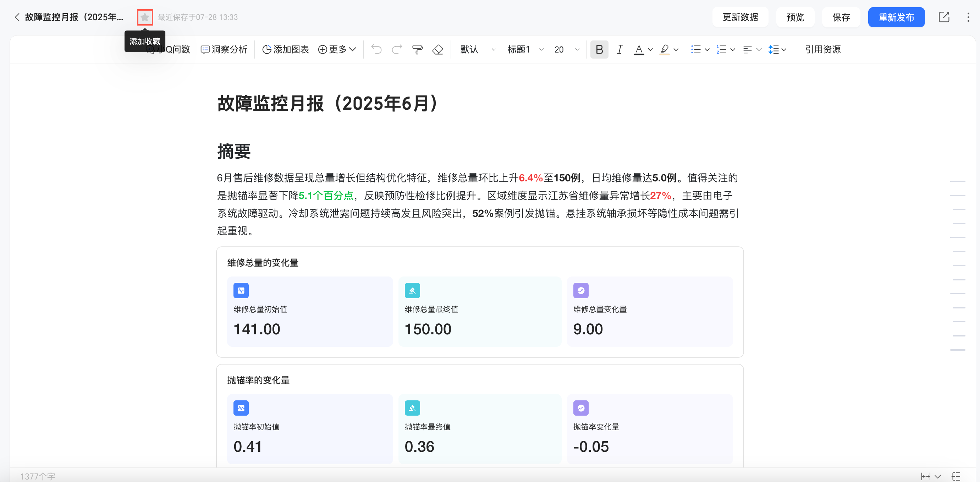Open 洞察分析 insight analysis
980x482 pixels.
click(224, 49)
